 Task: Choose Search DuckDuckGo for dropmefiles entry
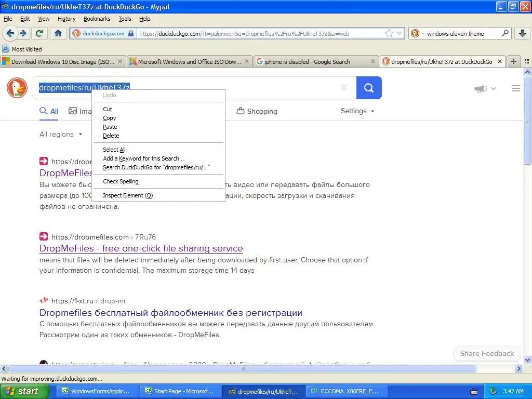click(x=158, y=167)
